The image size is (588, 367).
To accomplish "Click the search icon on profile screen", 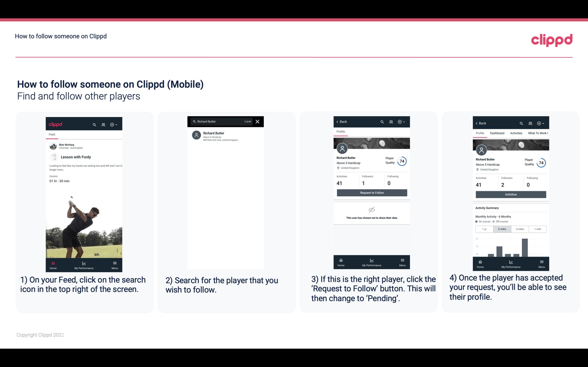I will (383, 122).
